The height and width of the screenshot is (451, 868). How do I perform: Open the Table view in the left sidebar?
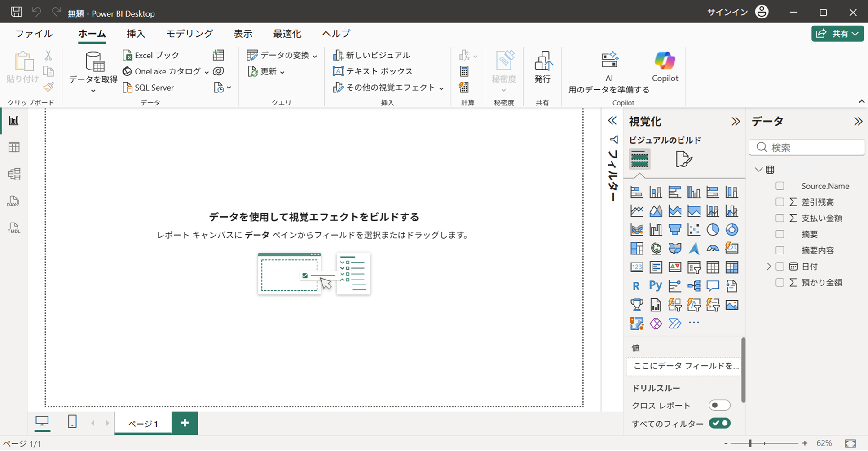coord(14,147)
